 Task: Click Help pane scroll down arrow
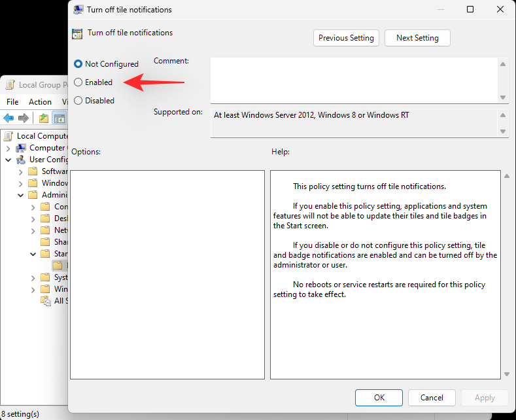pyautogui.click(x=507, y=374)
